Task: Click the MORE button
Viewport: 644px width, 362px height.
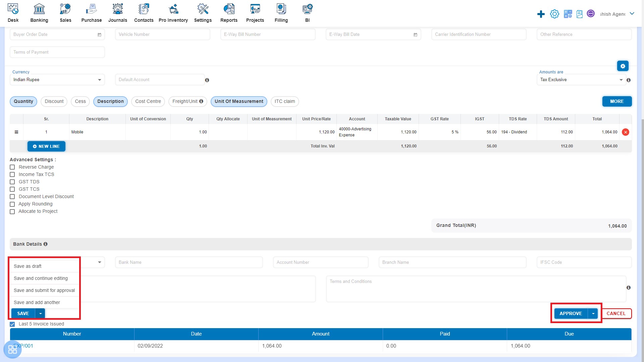Action: click(x=617, y=101)
